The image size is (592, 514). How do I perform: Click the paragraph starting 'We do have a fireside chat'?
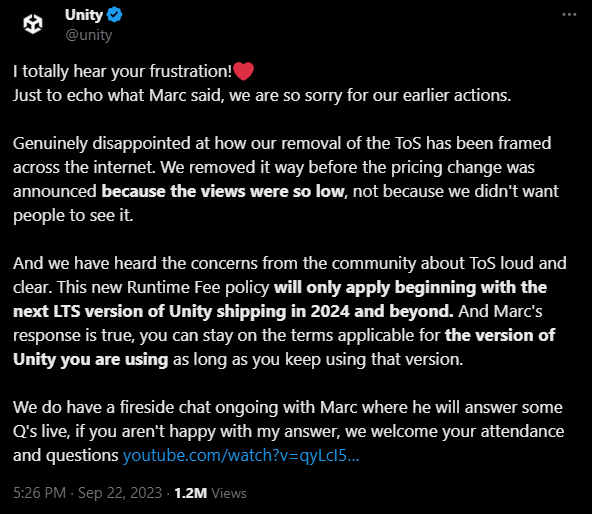click(288, 431)
